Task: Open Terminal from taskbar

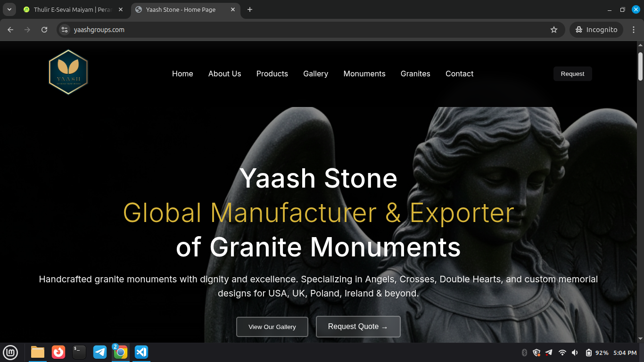Action: click(79, 352)
